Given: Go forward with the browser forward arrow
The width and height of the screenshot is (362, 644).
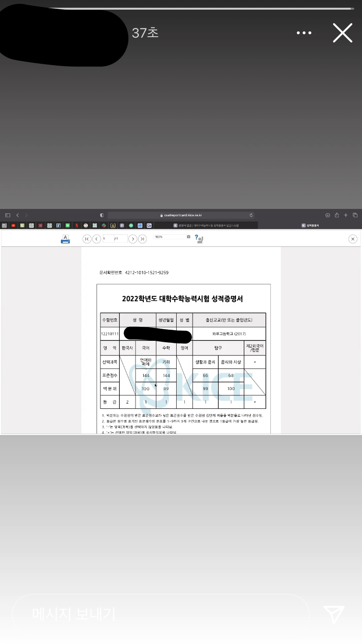Looking at the screenshot, I should [x=26, y=215].
